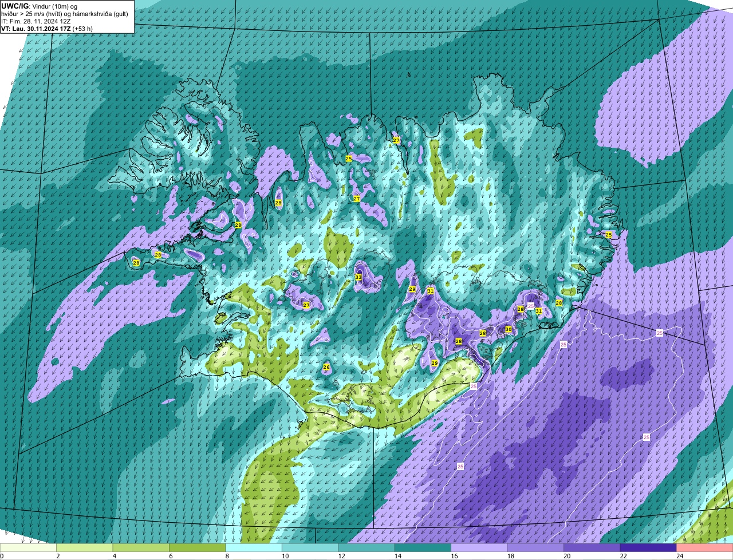Click the 6–8 m/s olive legend band

198,547
